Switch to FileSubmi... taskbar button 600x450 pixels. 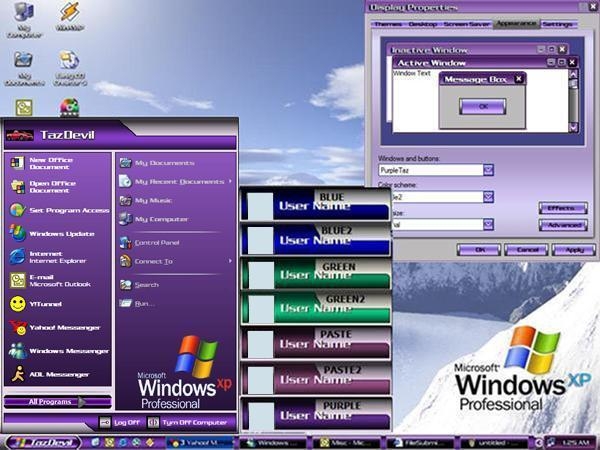tap(421, 443)
